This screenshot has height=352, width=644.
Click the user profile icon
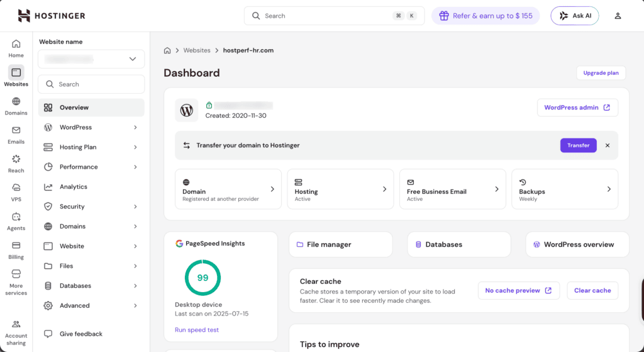(x=618, y=16)
